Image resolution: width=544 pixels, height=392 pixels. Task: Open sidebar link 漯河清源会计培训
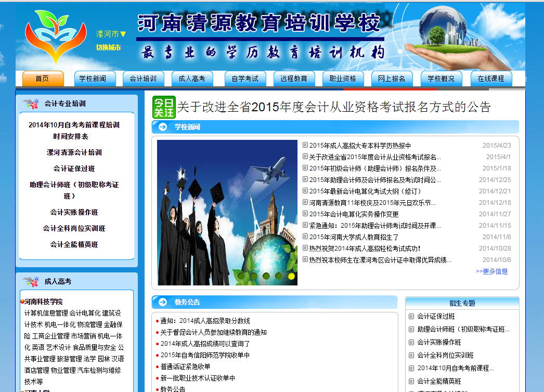pos(74,153)
